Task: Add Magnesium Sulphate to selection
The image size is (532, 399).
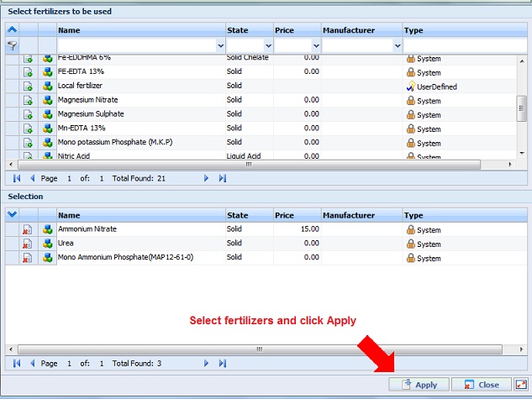Action: click(x=29, y=114)
